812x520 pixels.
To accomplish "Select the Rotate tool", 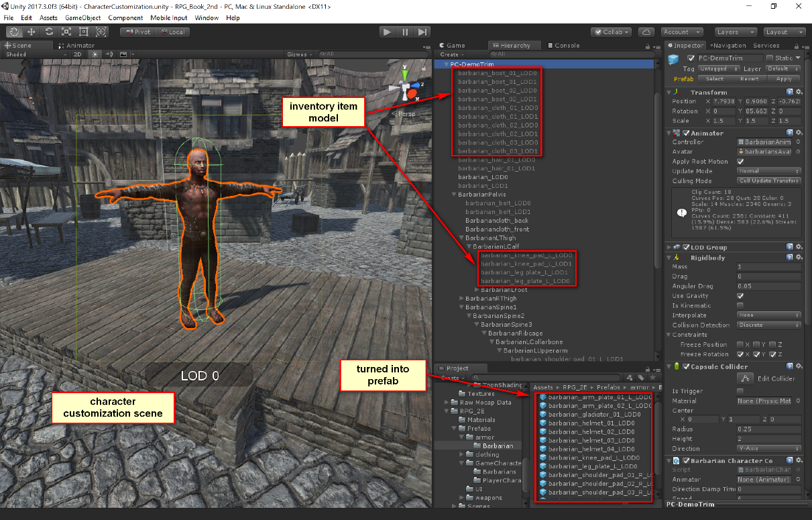I will point(49,32).
